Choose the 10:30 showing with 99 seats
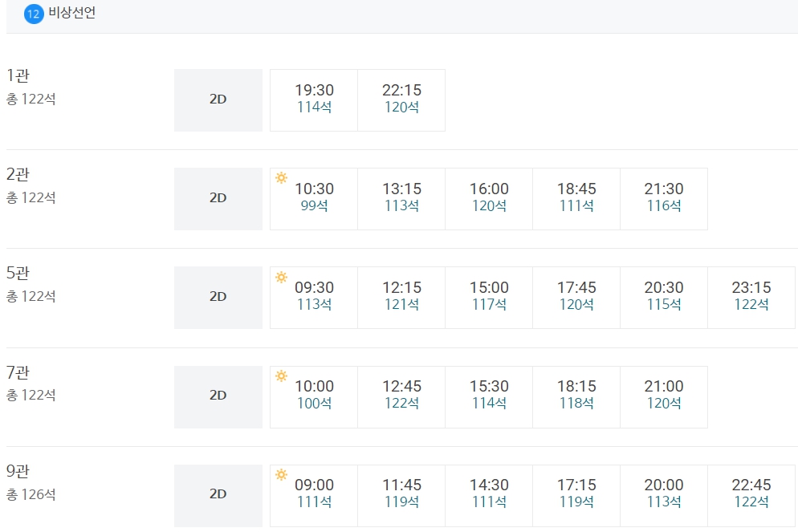The height and width of the screenshot is (532, 798). [314, 199]
